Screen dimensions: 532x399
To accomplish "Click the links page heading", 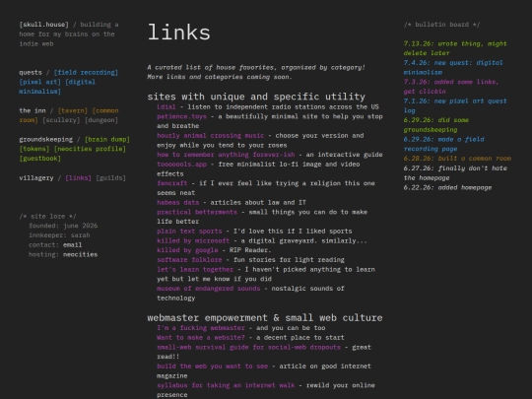I will click(x=178, y=33).
